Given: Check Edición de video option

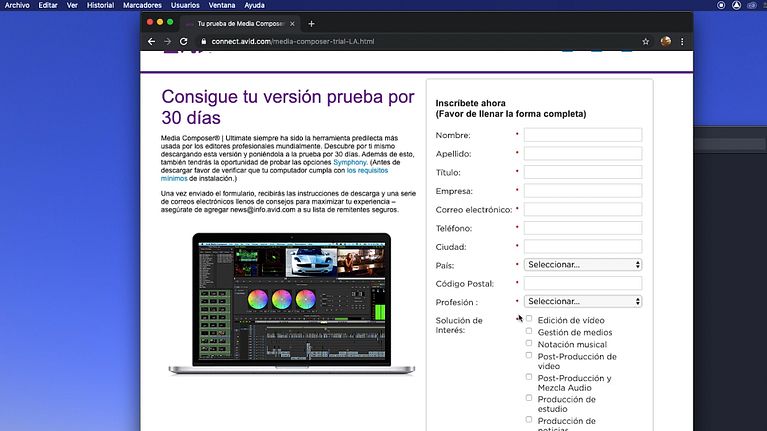Looking at the screenshot, I should [x=529, y=318].
